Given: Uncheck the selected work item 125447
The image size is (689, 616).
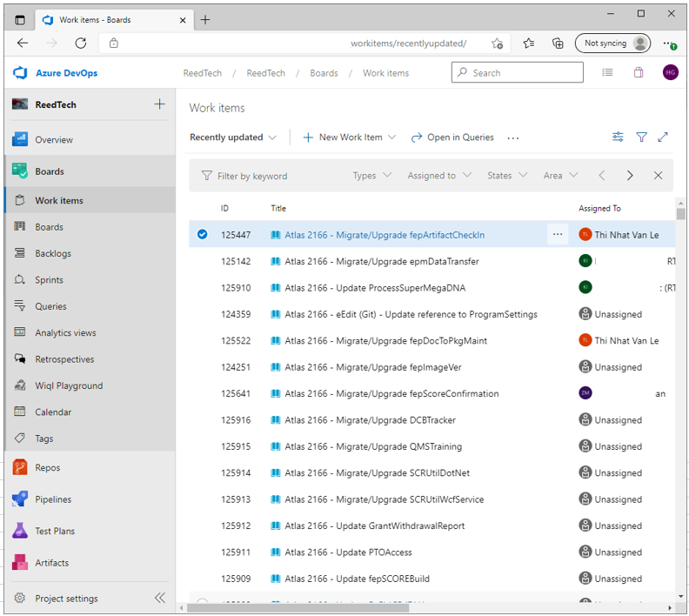Looking at the screenshot, I should 203,235.
